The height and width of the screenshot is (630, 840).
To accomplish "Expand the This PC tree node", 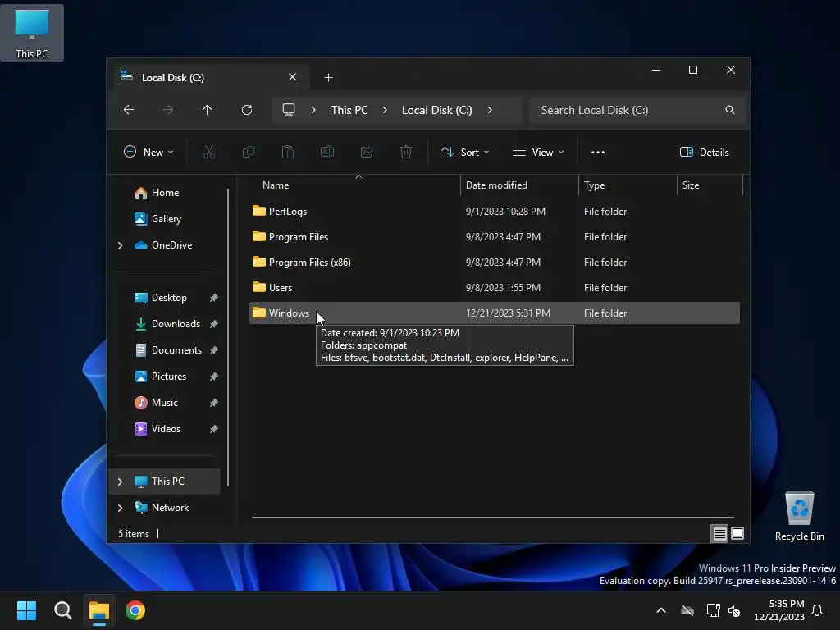I will tap(120, 482).
